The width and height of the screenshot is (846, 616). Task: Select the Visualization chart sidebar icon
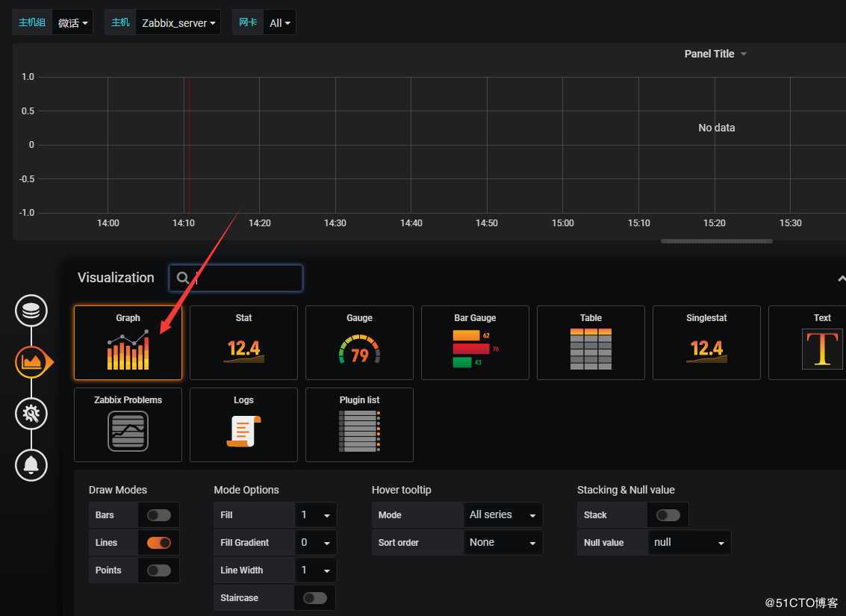[x=32, y=362]
